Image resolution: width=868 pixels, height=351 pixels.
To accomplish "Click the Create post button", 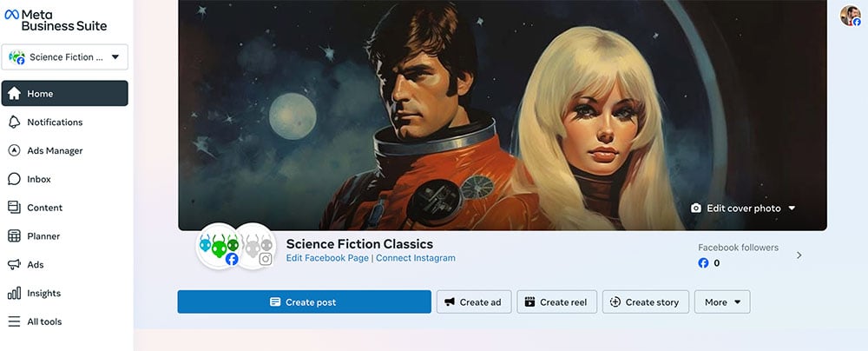I will (x=304, y=302).
